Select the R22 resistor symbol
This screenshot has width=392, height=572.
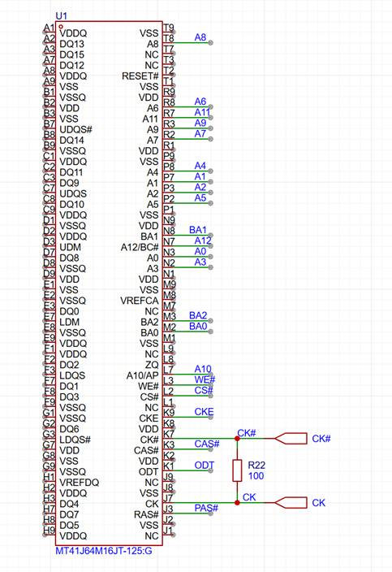point(237,470)
